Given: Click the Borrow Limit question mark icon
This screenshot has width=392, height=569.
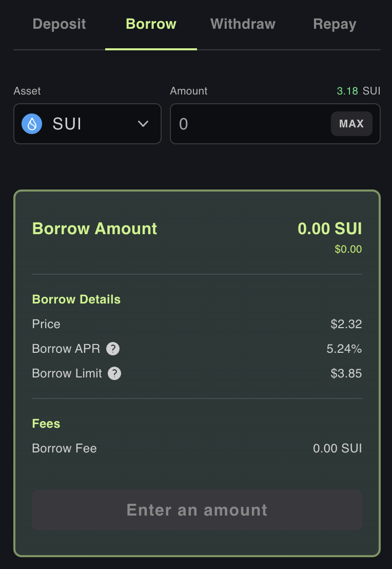Looking at the screenshot, I should tap(114, 373).
